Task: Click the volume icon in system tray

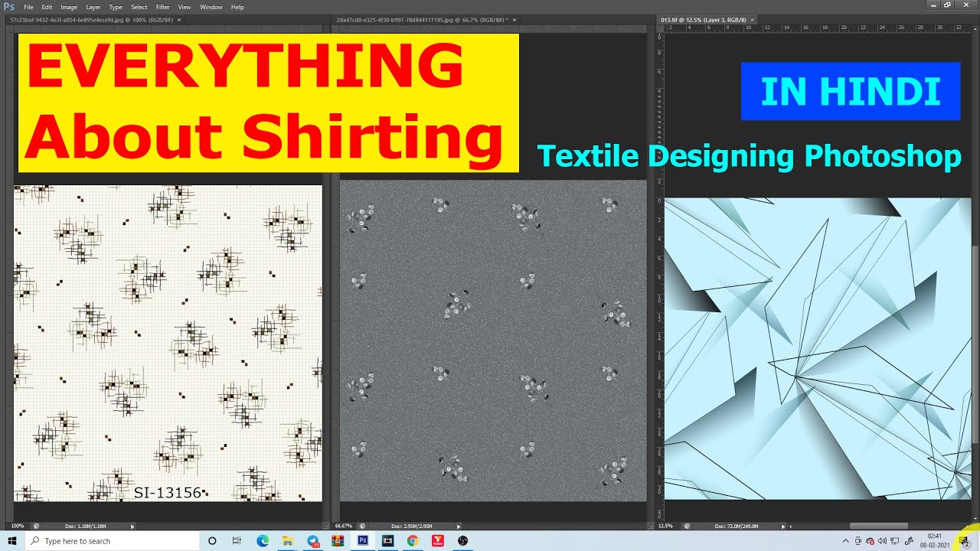Action: click(x=882, y=541)
